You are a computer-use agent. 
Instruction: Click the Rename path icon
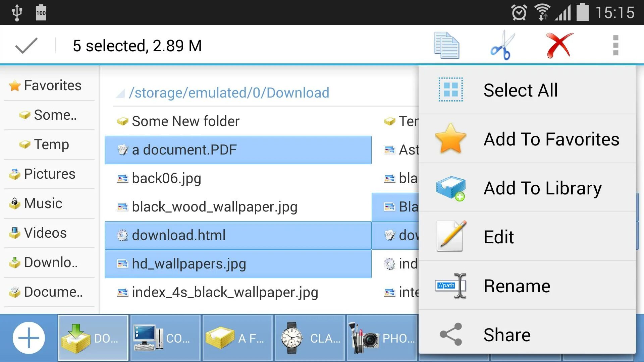click(450, 286)
